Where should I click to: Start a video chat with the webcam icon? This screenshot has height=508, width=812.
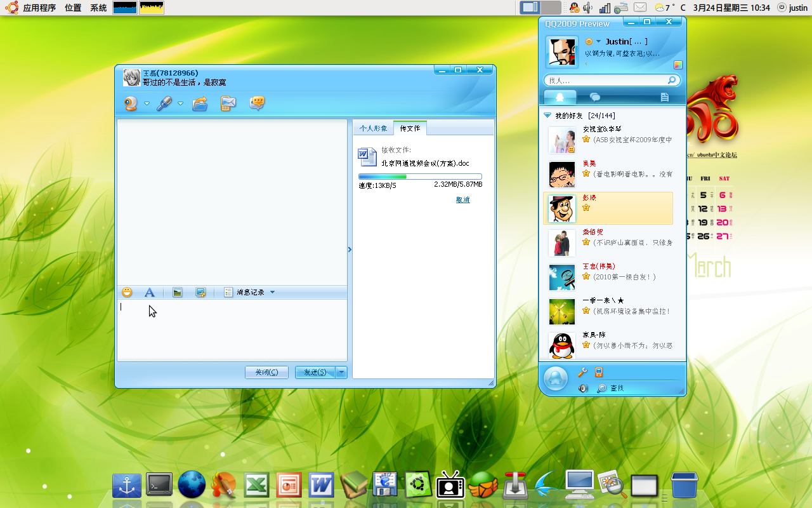tap(131, 104)
